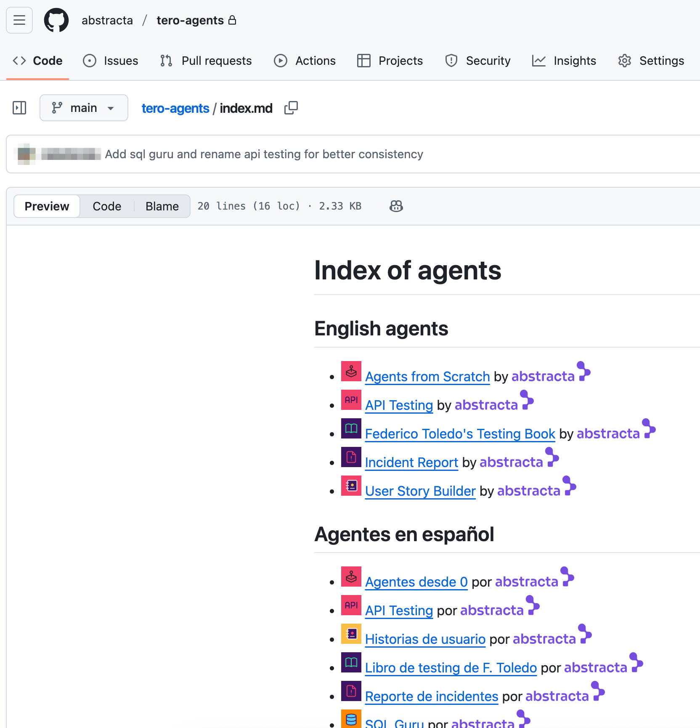Screen dimensions: 700x728
Task: Open the main branch selector dropdown
Action: click(x=84, y=108)
